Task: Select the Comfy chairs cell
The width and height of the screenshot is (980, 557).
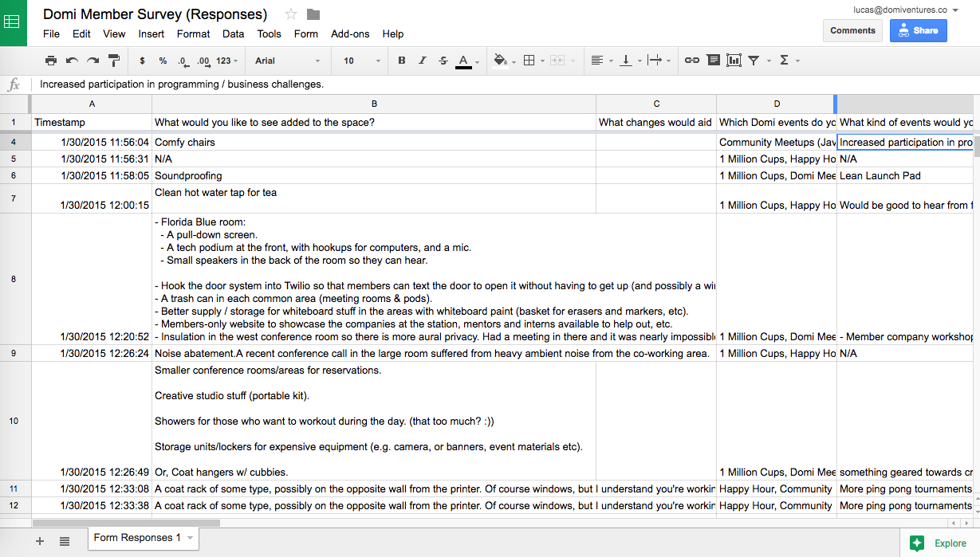Action: pyautogui.click(x=374, y=142)
